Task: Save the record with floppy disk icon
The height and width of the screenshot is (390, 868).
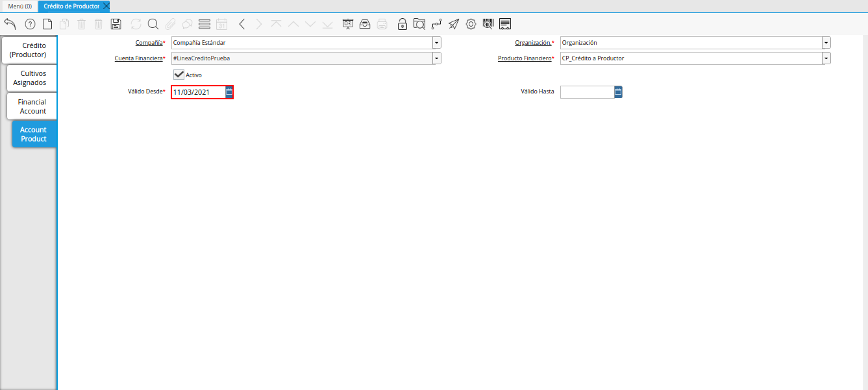Action: pyautogui.click(x=116, y=24)
